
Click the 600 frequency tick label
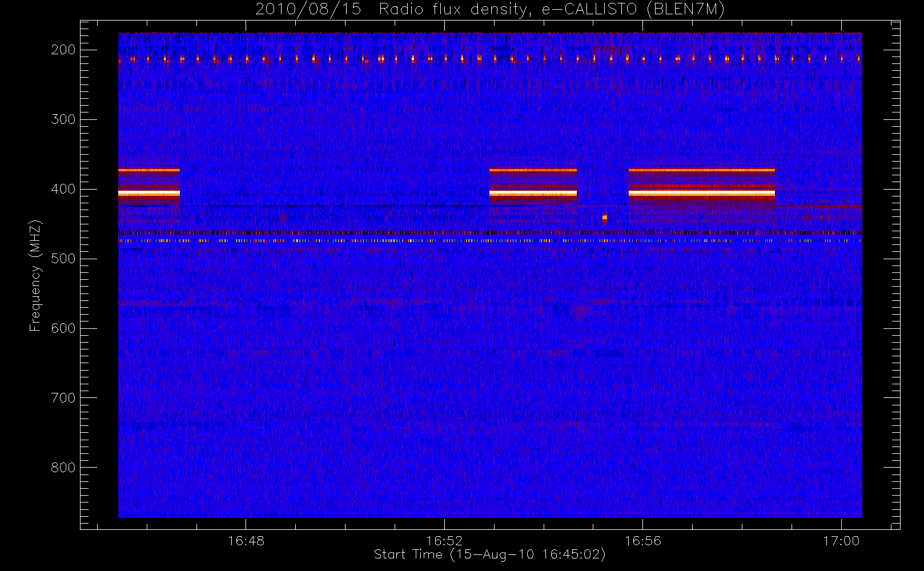(63, 328)
